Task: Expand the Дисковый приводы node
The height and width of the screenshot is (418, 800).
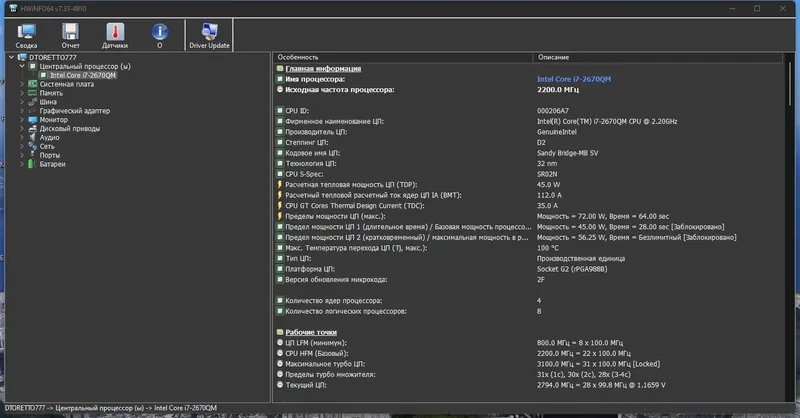Action: (22, 129)
